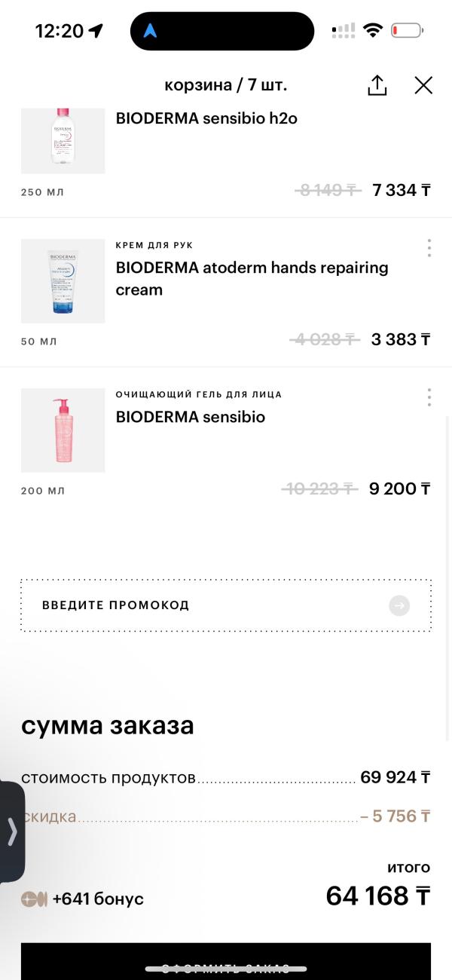Image resolution: width=452 pixels, height=980 pixels.
Task: Open BIODERMA sensibio h2o product thumbnail
Action: pos(63,141)
